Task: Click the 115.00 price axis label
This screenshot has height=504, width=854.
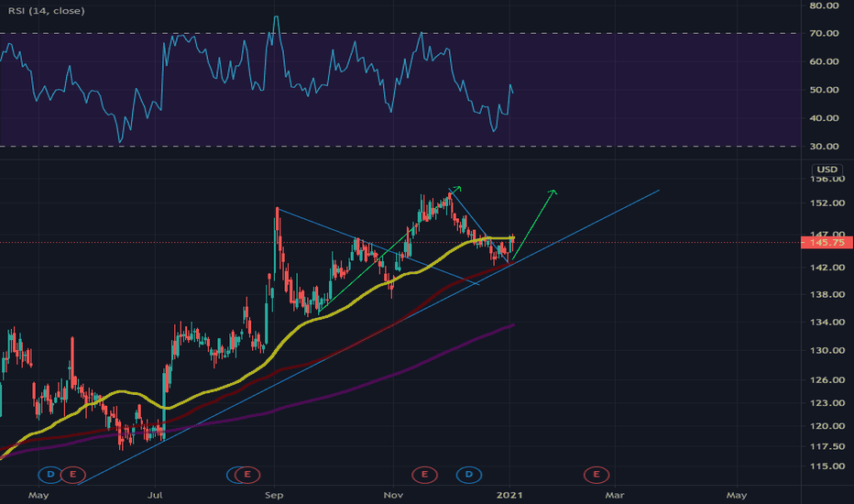Action: pos(827,466)
